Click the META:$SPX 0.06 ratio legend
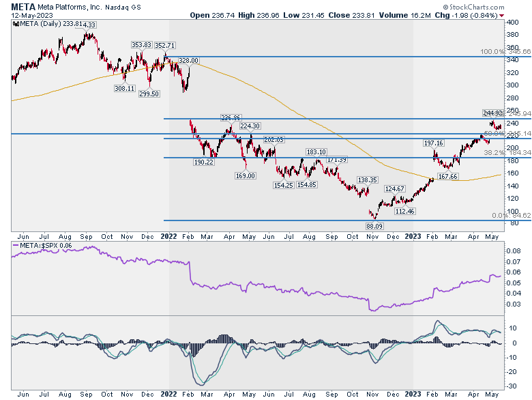The image size is (532, 400). pyautogui.click(x=42, y=246)
